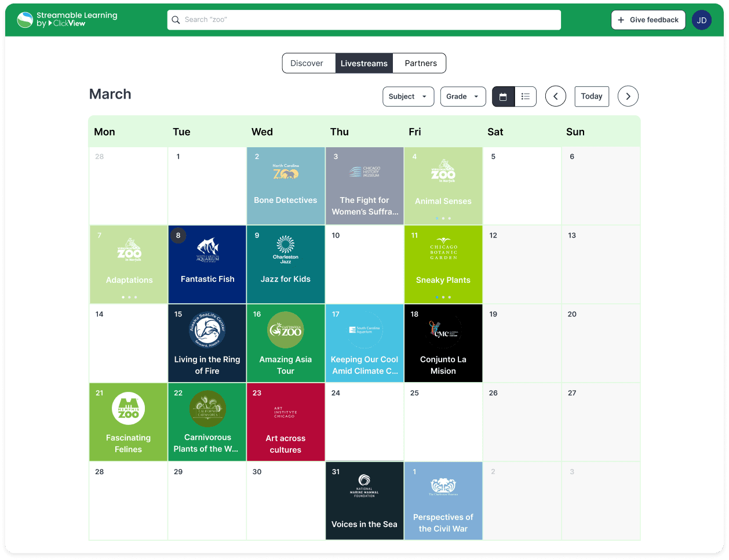Click the March 24 date number

336,393
